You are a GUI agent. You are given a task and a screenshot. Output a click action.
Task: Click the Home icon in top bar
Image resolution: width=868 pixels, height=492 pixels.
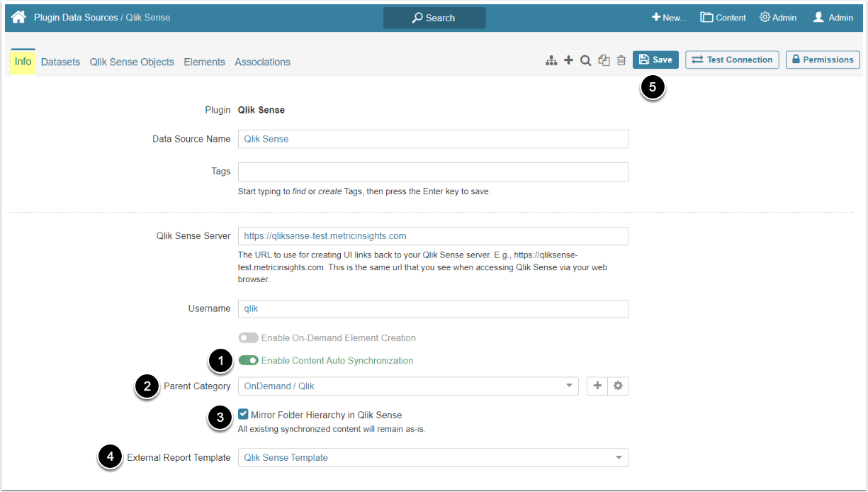pyautogui.click(x=18, y=17)
